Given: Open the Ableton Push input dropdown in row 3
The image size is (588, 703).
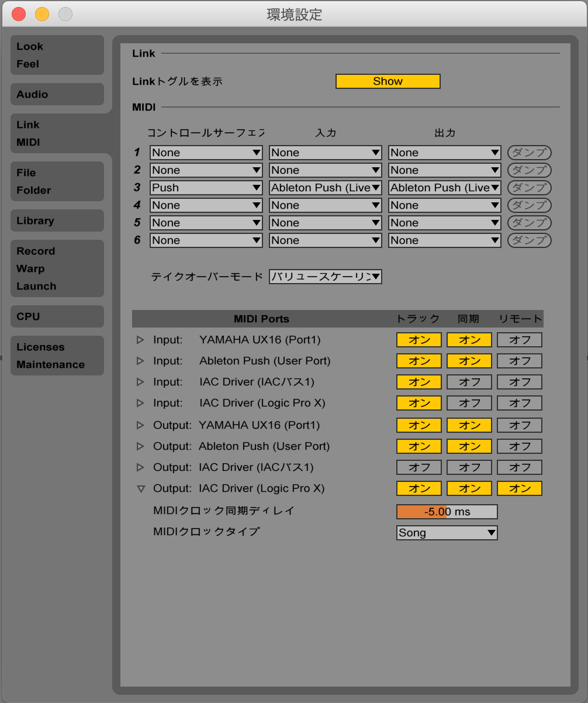Looking at the screenshot, I should (326, 188).
